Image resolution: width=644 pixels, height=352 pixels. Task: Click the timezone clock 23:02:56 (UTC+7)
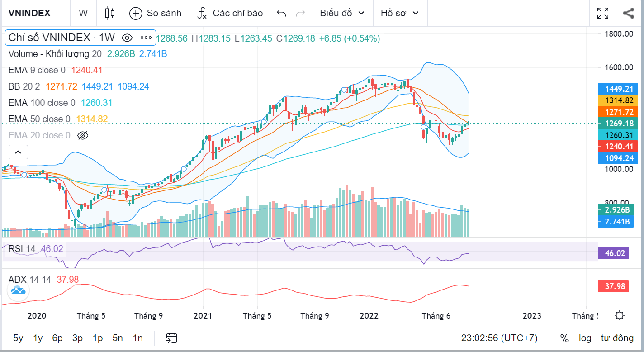coord(499,338)
